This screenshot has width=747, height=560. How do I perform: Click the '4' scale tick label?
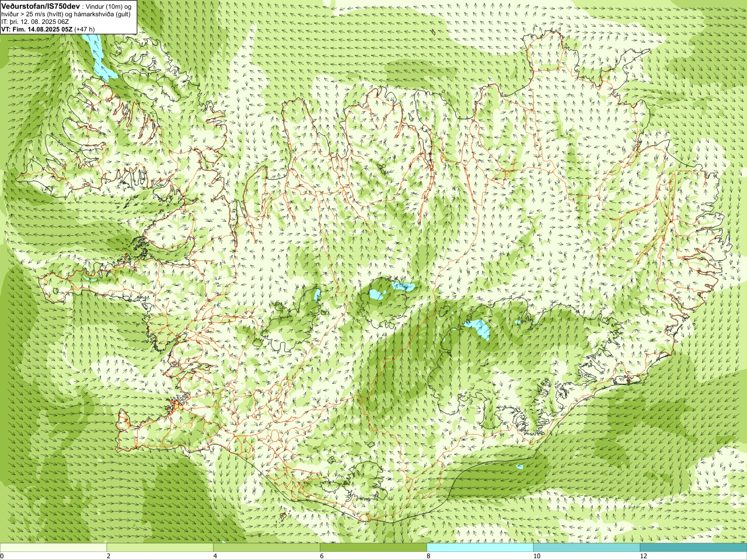point(215,556)
